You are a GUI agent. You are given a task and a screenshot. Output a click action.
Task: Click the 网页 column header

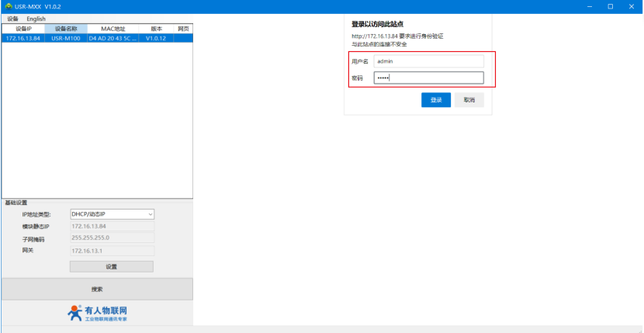(x=183, y=29)
